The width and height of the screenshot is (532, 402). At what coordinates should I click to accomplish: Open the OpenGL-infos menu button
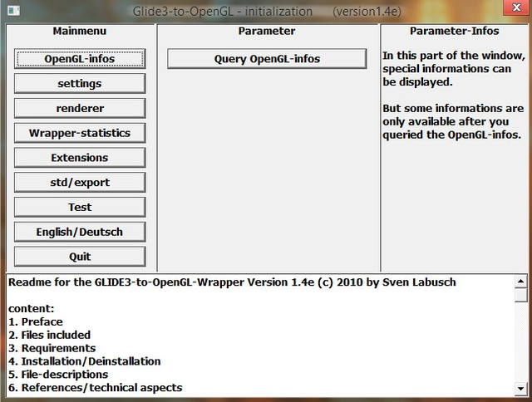80,59
